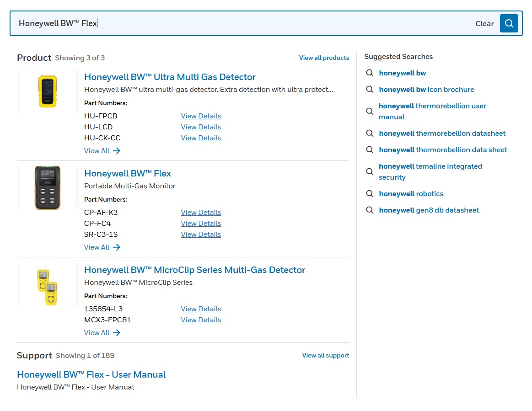The height and width of the screenshot is (411, 532).
Task: Select suggestion honeywell bw icon brochure
Action: pyautogui.click(x=426, y=90)
